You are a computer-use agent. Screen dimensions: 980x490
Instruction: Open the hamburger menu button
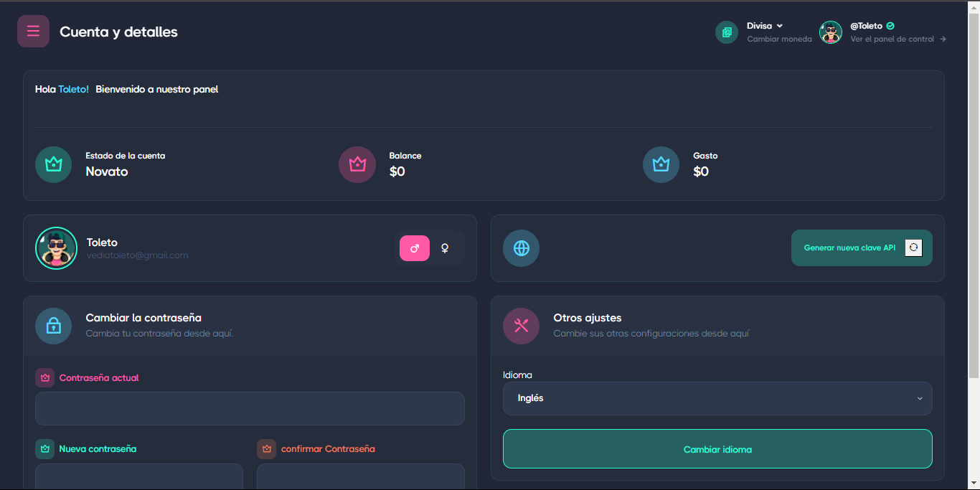pos(33,32)
